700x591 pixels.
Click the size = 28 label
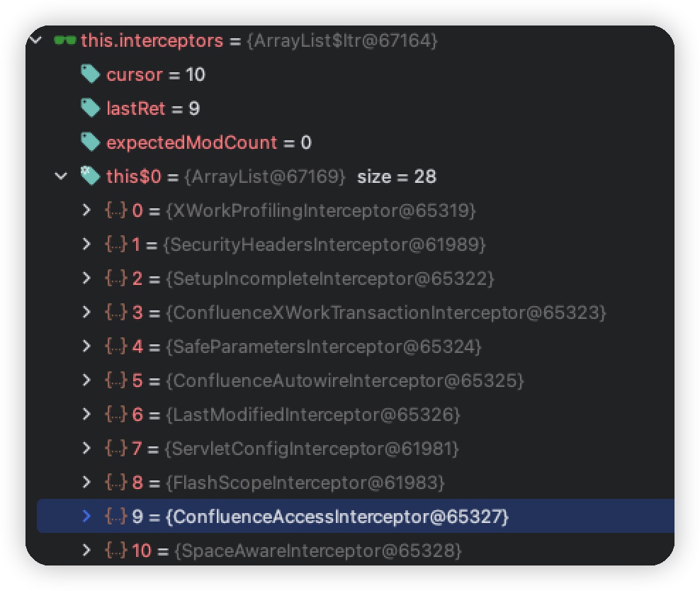tap(397, 176)
